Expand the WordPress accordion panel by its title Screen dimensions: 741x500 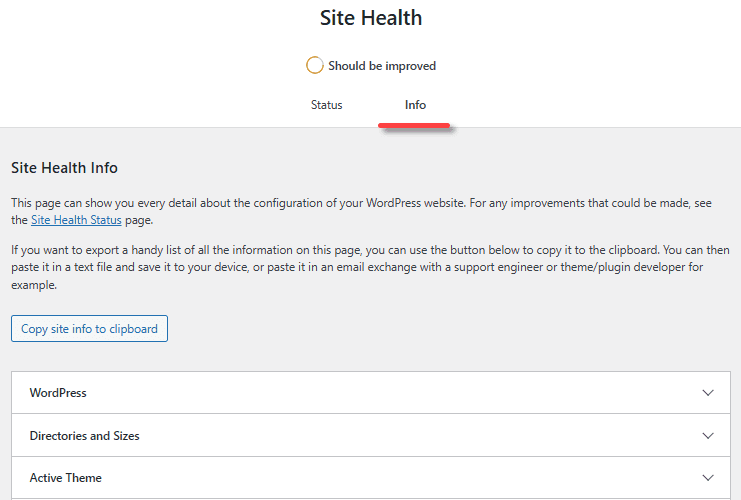58,393
